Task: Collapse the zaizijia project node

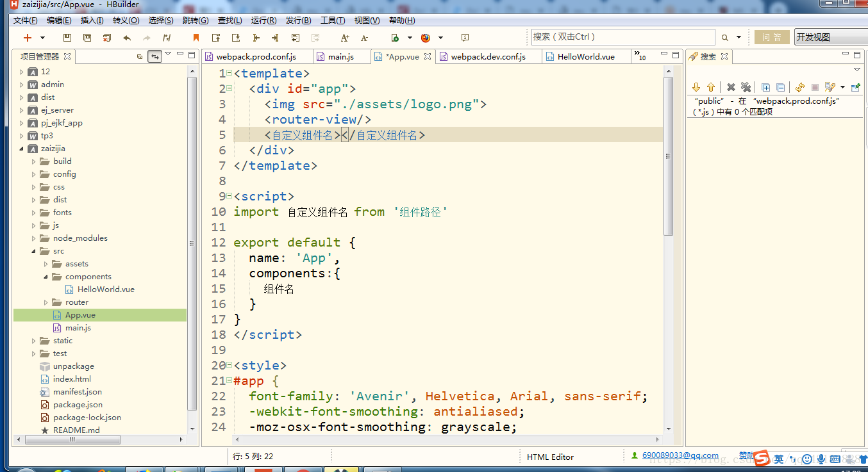Action: click(x=21, y=149)
